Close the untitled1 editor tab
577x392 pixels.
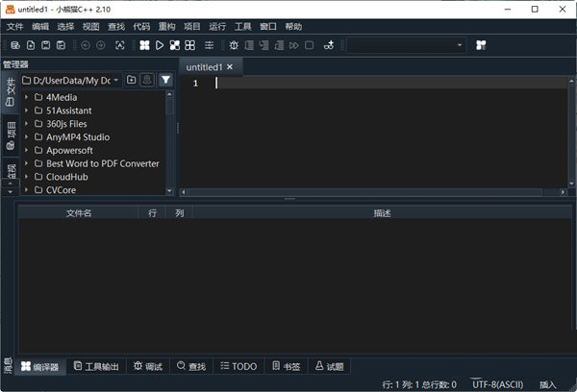coord(230,67)
